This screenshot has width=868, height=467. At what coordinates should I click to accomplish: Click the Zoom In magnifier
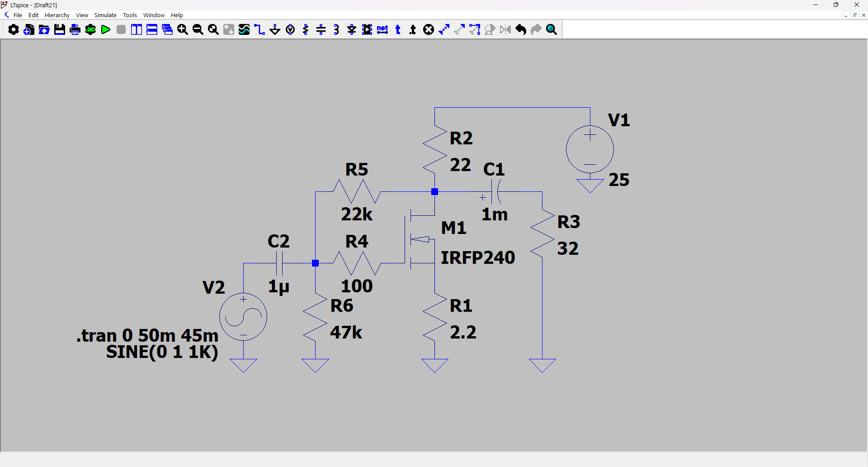[x=183, y=30]
